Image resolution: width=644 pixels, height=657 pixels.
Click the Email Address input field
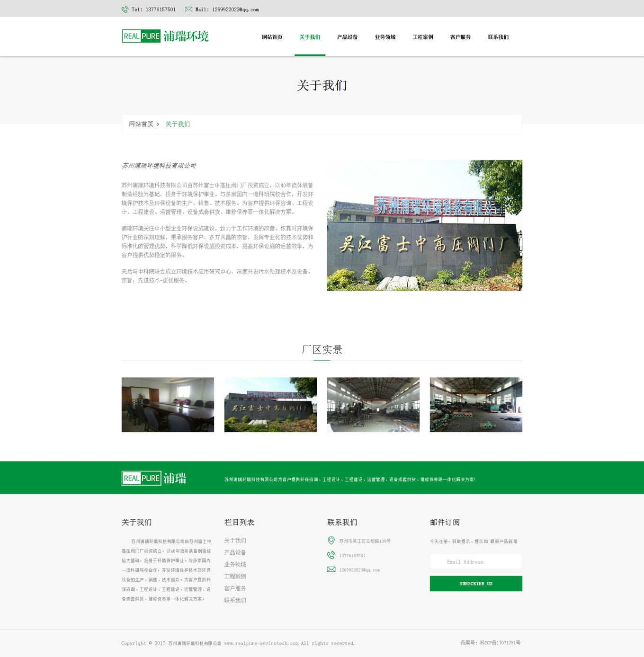click(475, 562)
